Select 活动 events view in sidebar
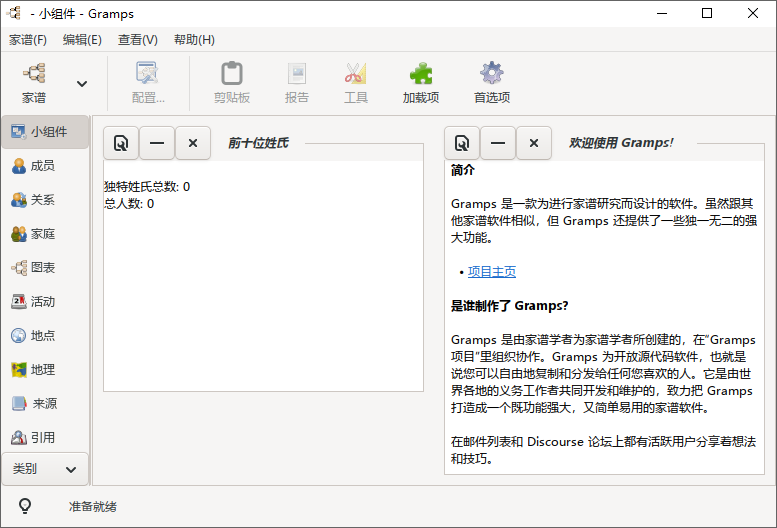777x528 pixels. [45, 302]
